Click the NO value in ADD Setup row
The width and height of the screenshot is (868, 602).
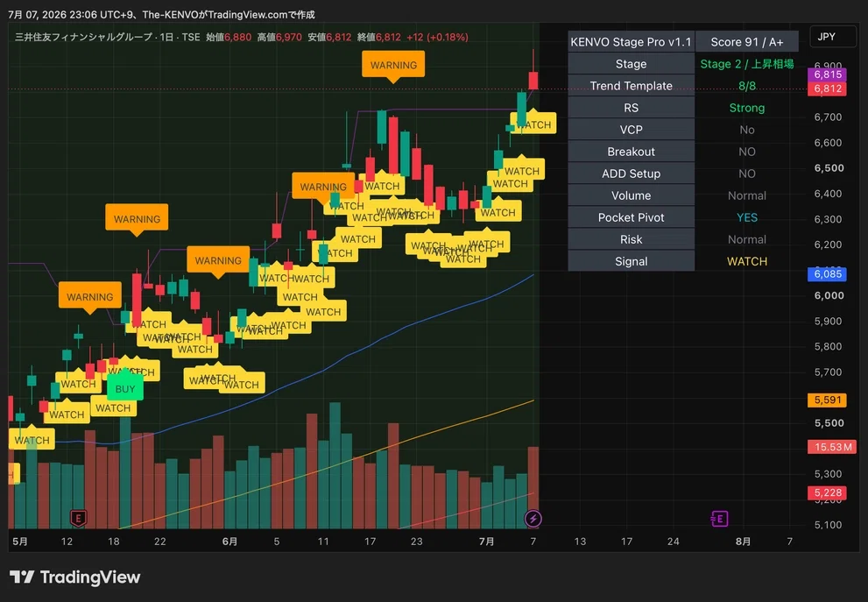(747, 174)
